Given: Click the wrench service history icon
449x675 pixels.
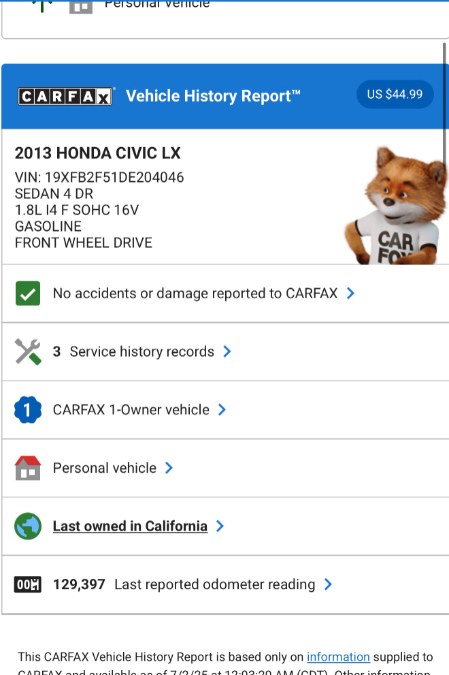Looking at the screenshot, I should tap(28, 351).
